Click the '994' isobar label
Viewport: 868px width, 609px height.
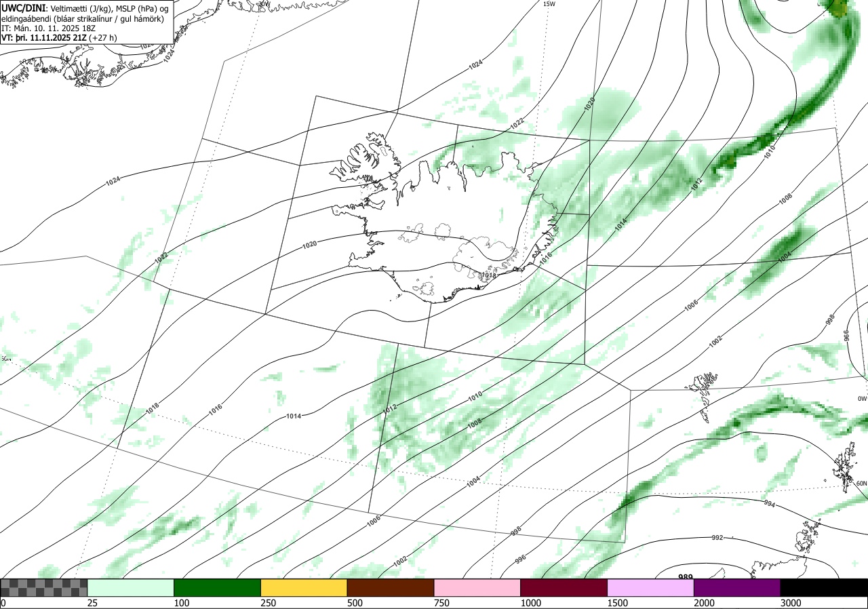click(x=770, y=504)
